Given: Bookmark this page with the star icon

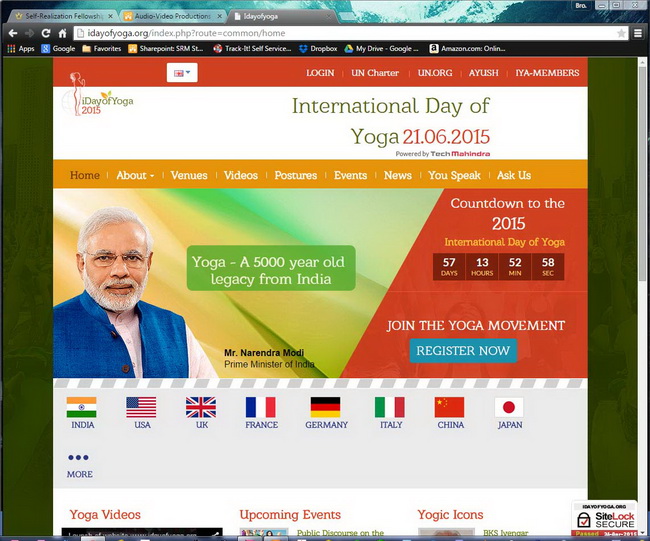Looking at the screenshot, I should [621, 33].
